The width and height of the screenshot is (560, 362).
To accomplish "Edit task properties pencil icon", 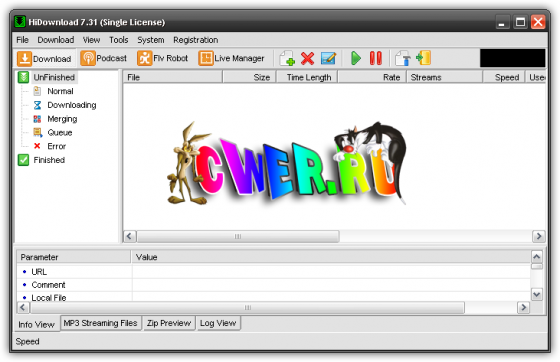I will point(328,58).
